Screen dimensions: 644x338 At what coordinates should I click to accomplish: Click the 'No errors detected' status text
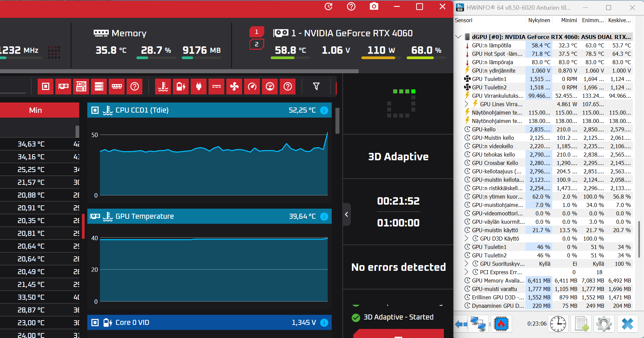point(399,267)
